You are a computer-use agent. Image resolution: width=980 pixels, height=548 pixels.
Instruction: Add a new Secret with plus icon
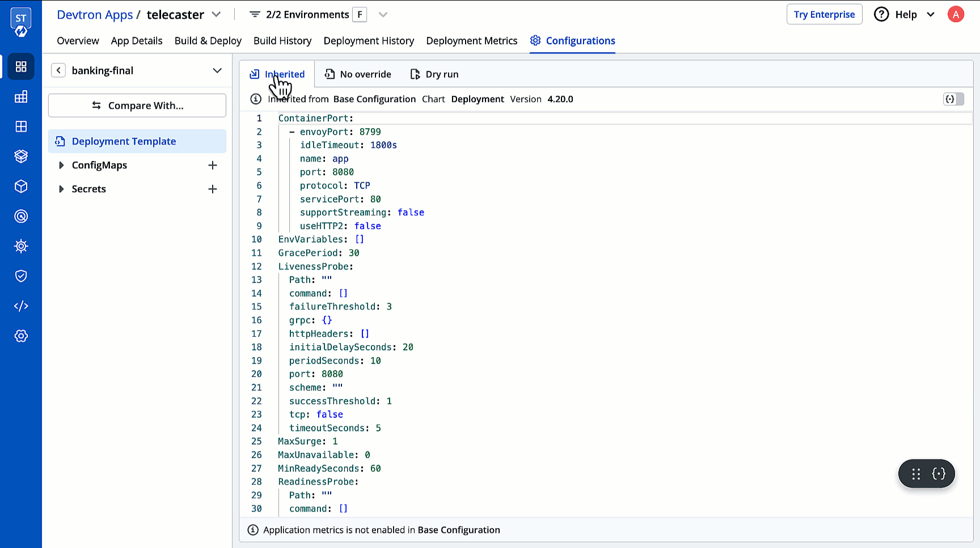tap(213, 189)
